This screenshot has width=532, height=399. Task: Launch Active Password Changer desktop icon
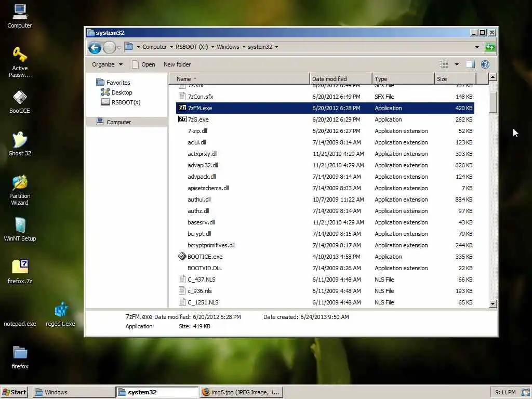pyautogui.click(x=20, y=62)
